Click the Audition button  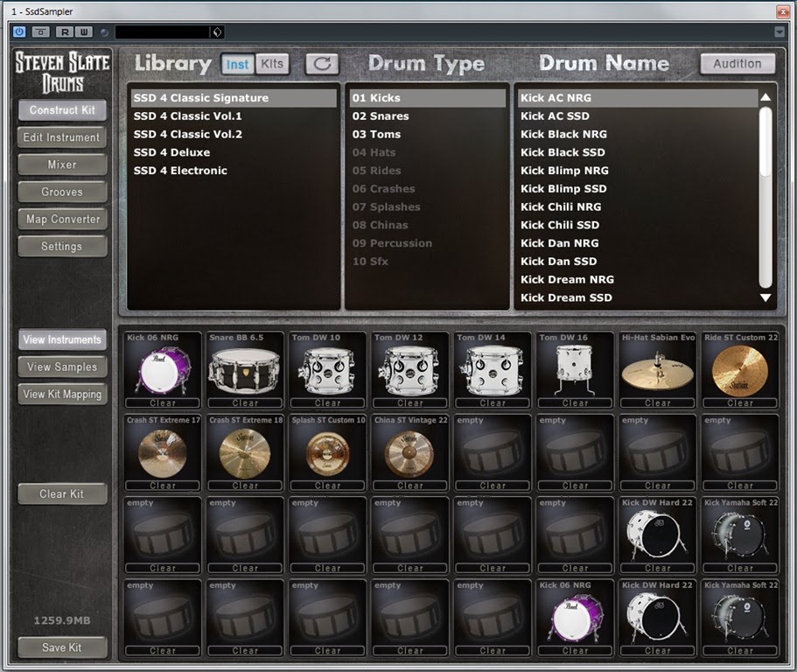click(x=737, y=64)
